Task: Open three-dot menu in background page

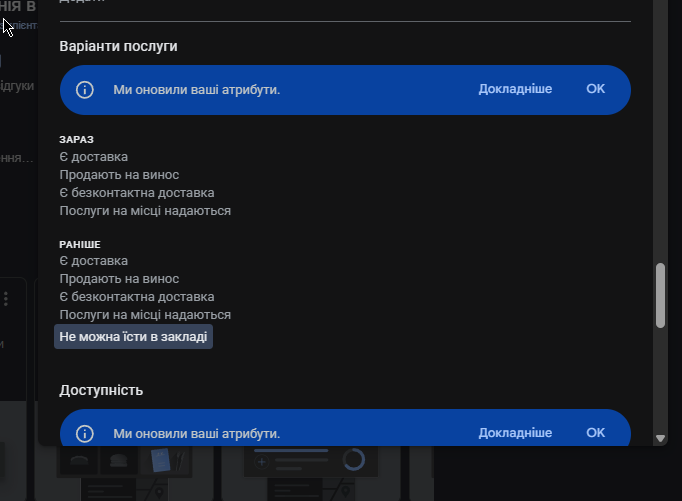Action: coord(6,299)
